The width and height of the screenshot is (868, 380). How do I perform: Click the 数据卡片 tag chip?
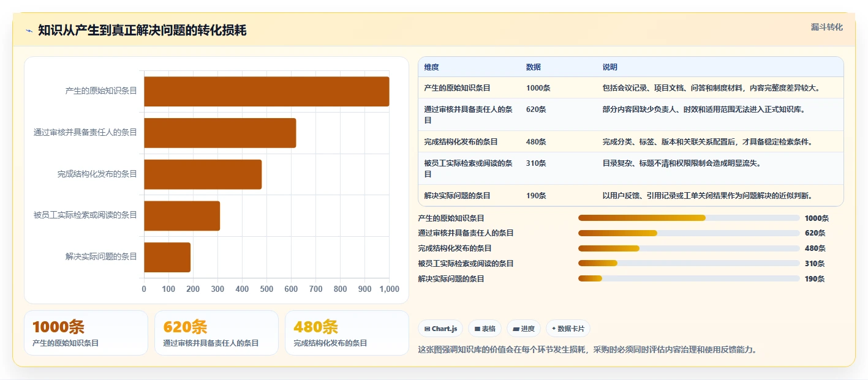568,329
